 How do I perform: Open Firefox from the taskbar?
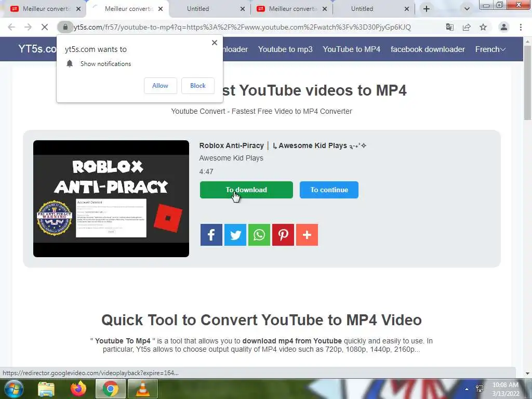[78, 389]
